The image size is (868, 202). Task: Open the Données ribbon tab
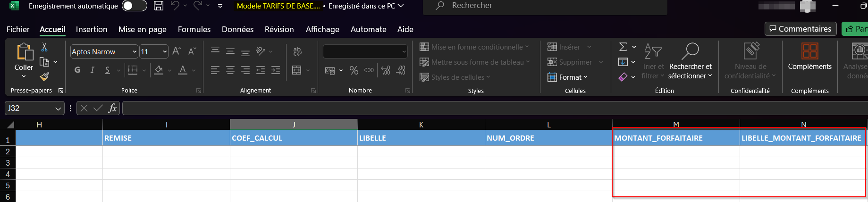point(237,29)
